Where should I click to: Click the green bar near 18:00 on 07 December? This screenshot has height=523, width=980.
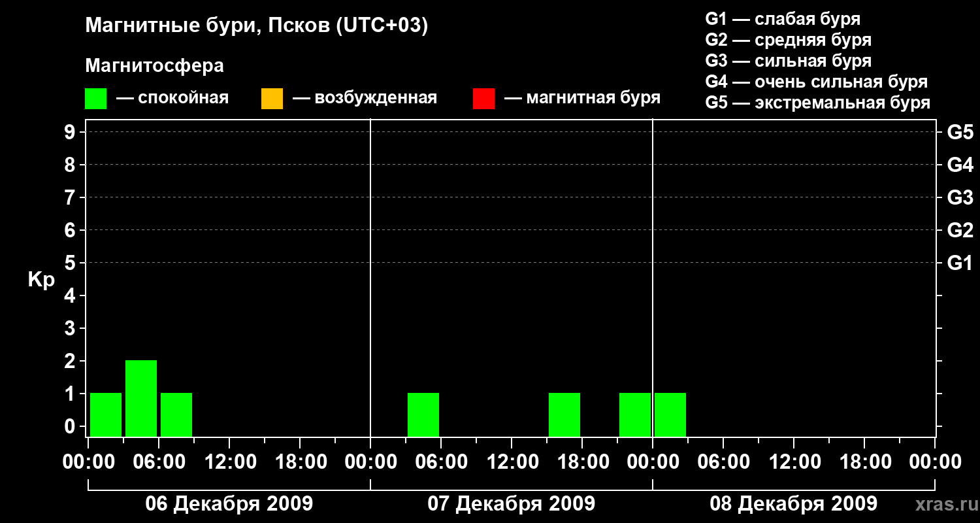click(x=564, y=414)
